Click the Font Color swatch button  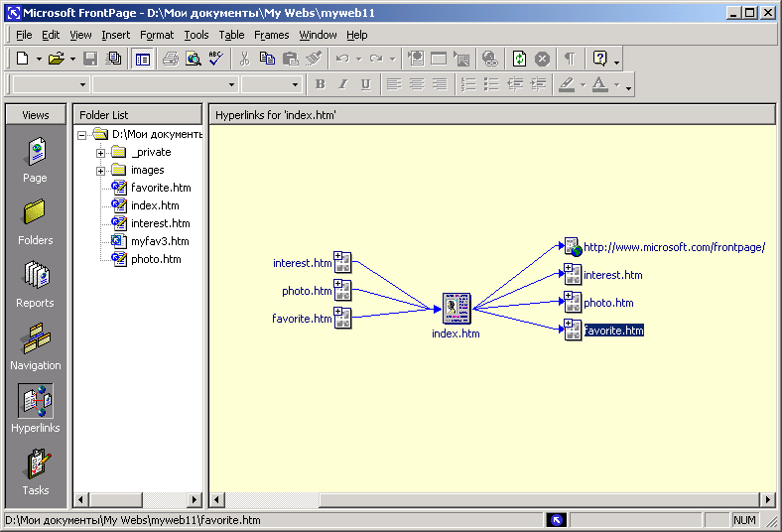tap(600, 84)
